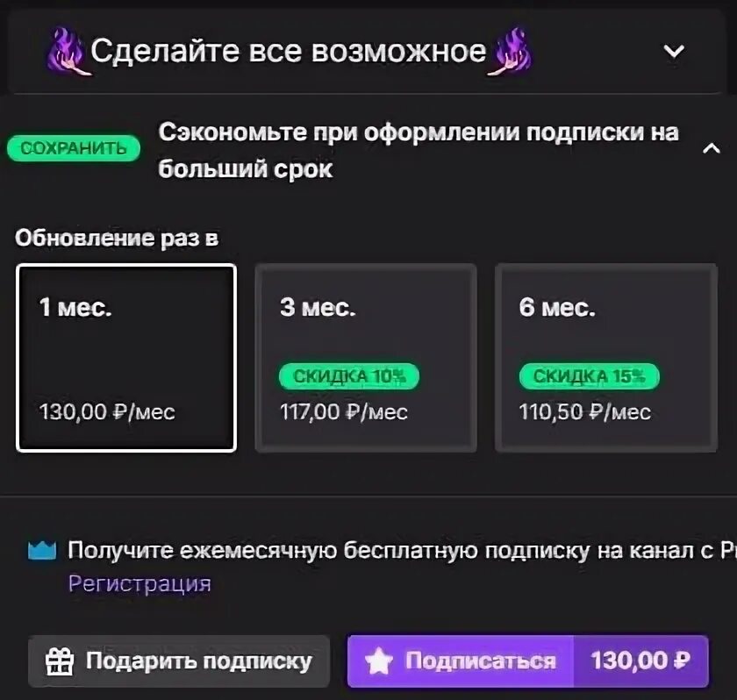Click the Подарить подписку button
Viewport: 737px width, 700px height.
(179, 661)
